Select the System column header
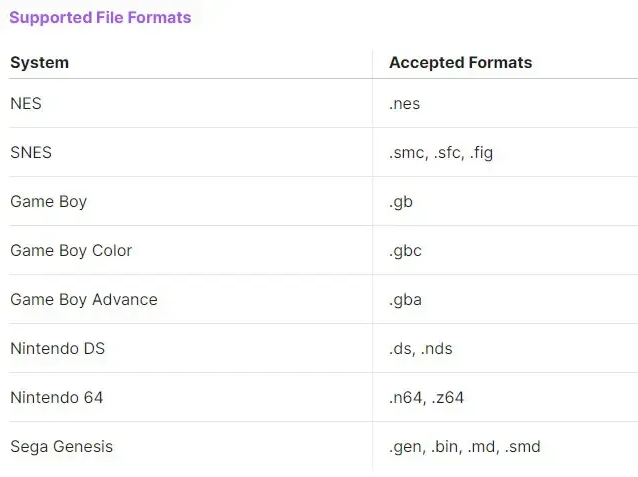Image resolution: width=638 pixels, height=477 pixels. tap(39, 62)
